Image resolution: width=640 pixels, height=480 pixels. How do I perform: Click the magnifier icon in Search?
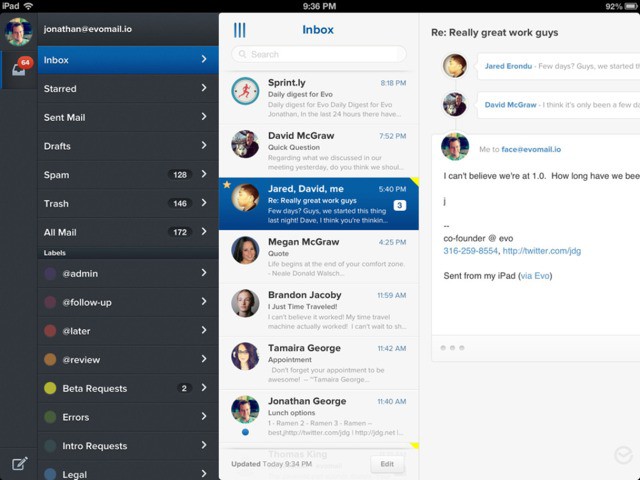[x=242, y=54]
